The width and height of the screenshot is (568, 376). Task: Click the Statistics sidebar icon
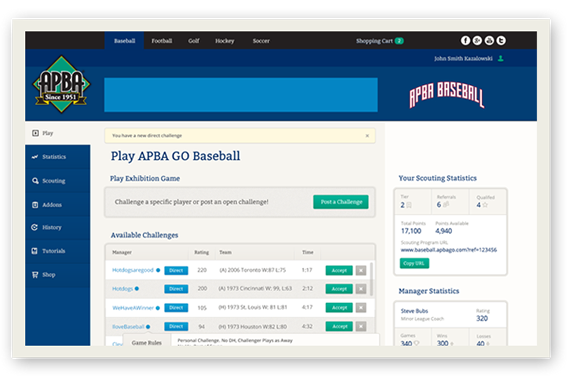click(x=35, y=157)
